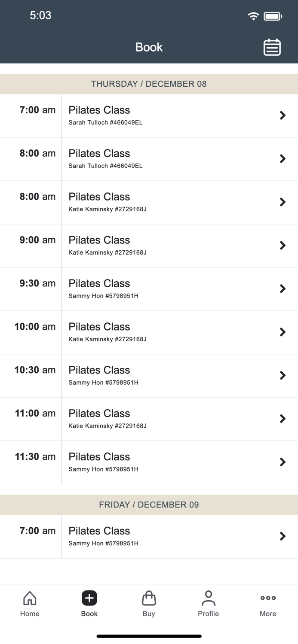Book the 10:30 am Pilates Class with Sammy Hon
The height and width of the screenshot is (644, 298).
click(149, 375)
